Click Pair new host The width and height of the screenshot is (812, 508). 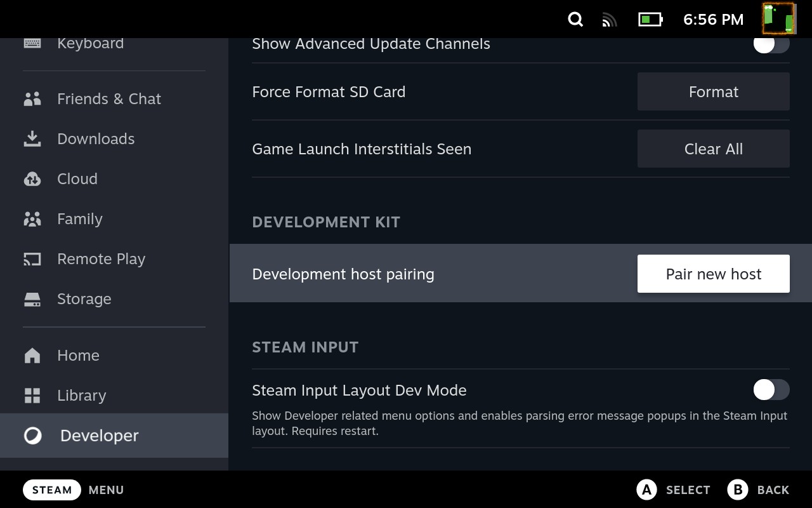[x=713, y=274]
